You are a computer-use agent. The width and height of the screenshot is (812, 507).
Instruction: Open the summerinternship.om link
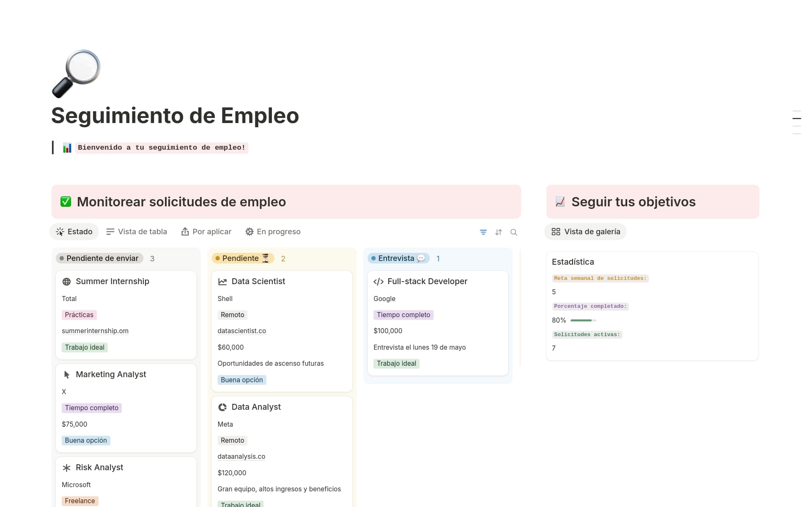click(95, 331)
